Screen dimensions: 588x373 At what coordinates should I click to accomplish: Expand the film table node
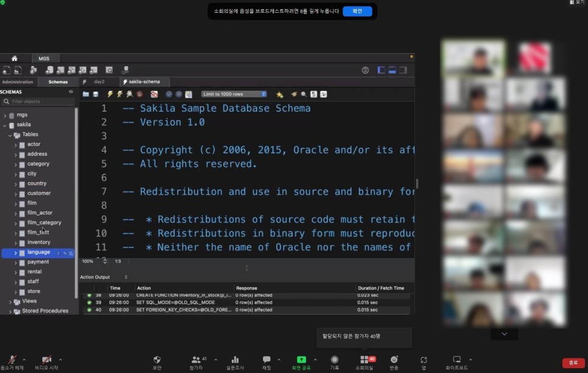pos(16,203)
